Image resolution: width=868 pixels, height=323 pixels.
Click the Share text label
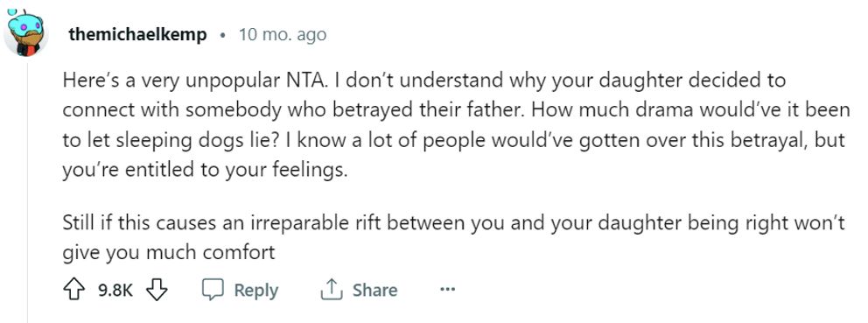click(374, 291)
